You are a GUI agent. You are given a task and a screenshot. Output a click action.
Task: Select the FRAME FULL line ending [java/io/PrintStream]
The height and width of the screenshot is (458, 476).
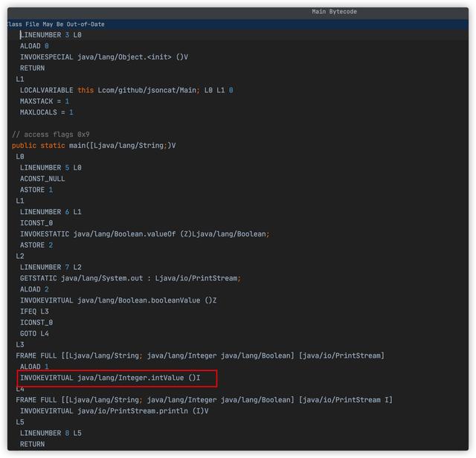click(200, 355)
